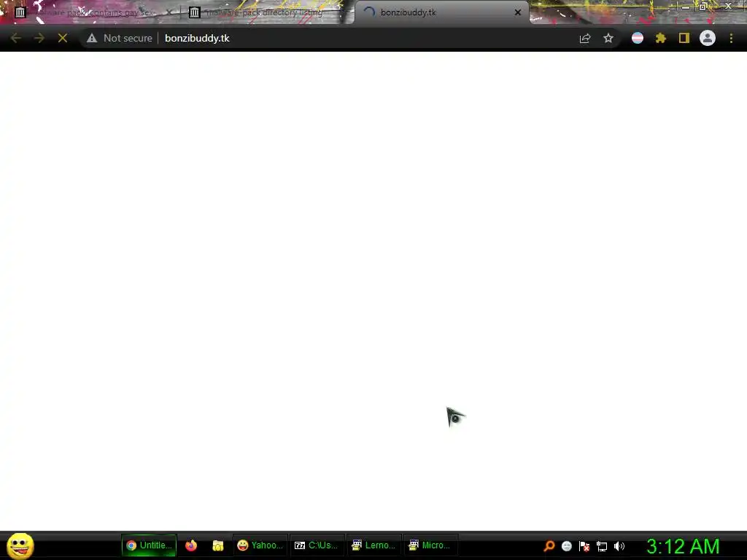Image resolution: width=747 pixels, height=560 pixels.
Task: Open the network tray icon
Action: point(602,547)
